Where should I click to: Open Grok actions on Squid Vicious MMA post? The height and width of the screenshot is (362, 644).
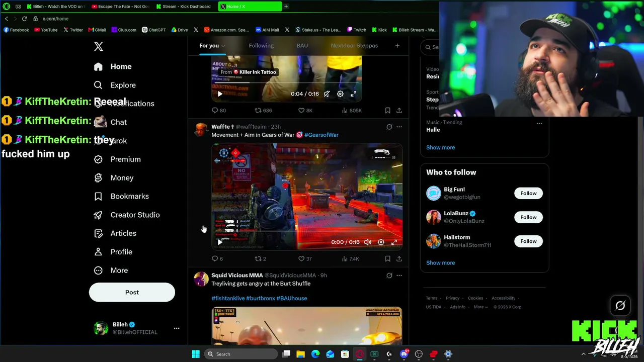coord(389,276)
